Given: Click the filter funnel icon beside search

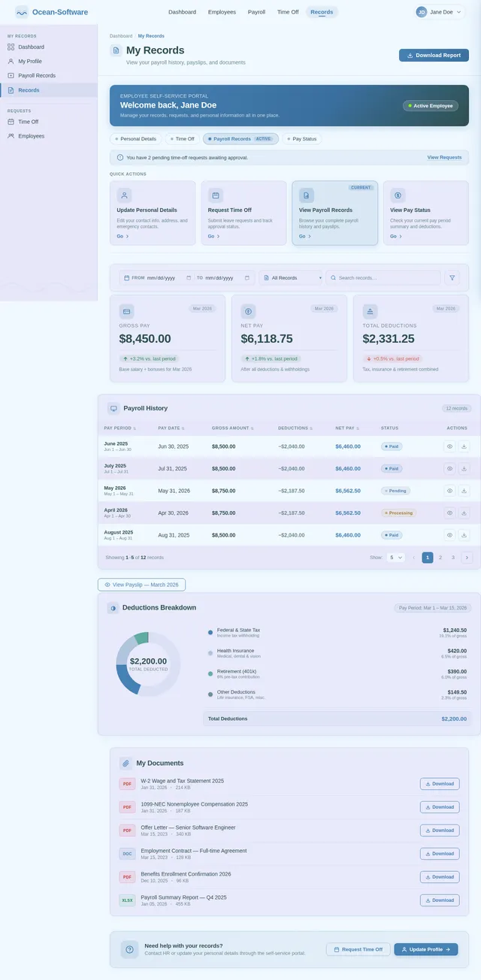Looking at the screenshot, I should [452, 278].
